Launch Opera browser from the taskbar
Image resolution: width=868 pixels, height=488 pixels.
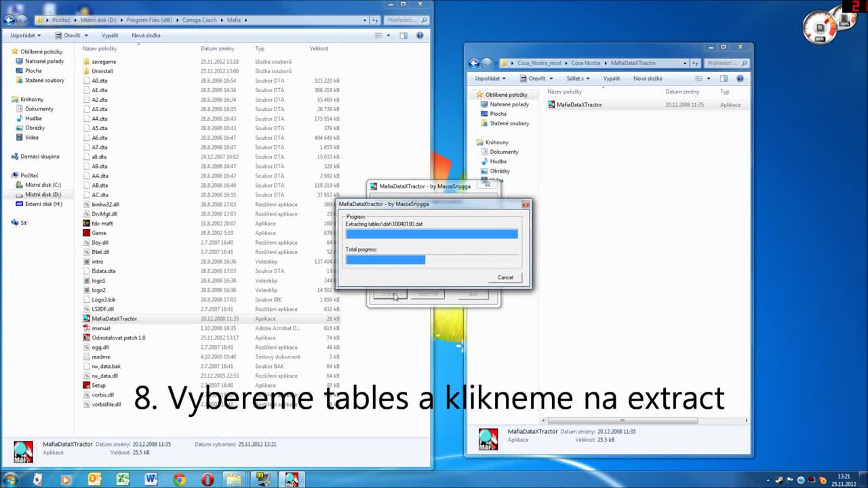208,480
